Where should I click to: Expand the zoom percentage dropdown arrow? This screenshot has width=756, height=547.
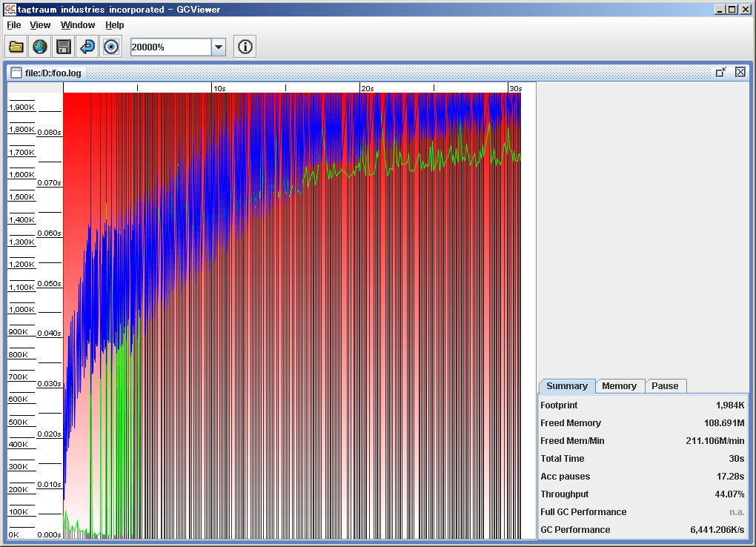pyautogui.click(x=219, y=47)
